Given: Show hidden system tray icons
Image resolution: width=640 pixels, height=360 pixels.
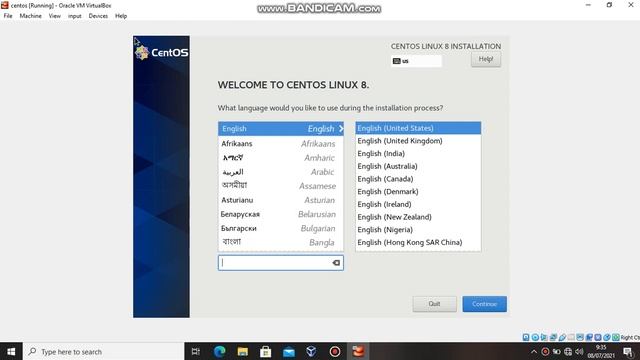Looking at the screenshot, I should (x=534, y=351).
